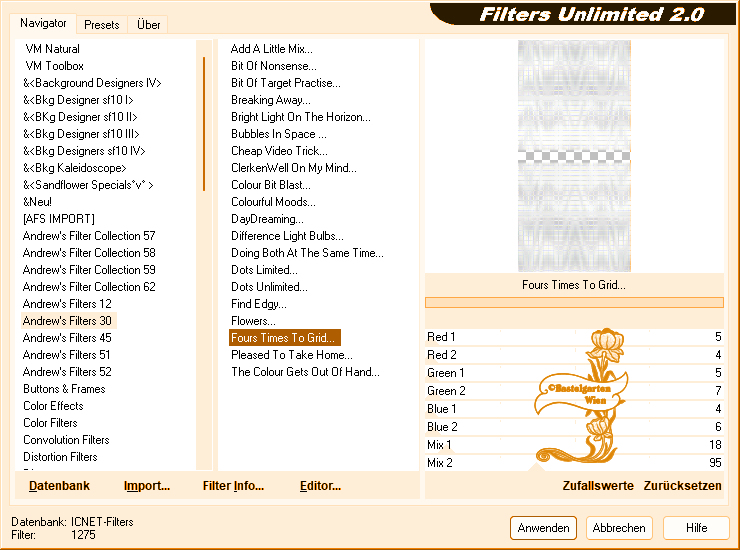
Task: Click Zurücksetzen to reset values
Action: pos(682,485)
